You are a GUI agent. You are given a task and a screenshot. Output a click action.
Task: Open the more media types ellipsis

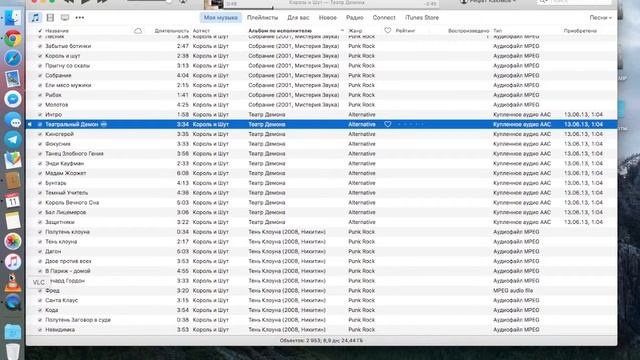(80, 18)
